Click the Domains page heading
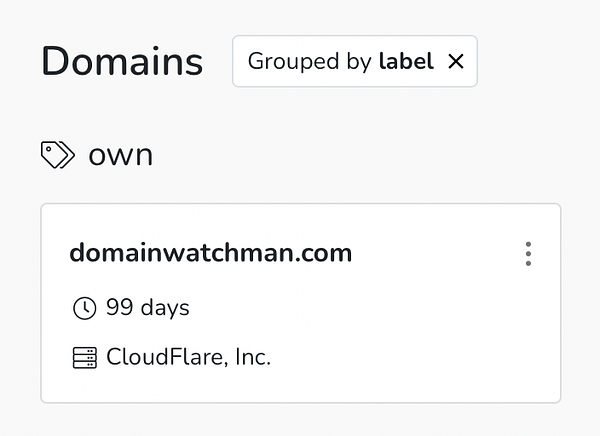This screenshot has height=436, width=600. (x=122, y=62)
